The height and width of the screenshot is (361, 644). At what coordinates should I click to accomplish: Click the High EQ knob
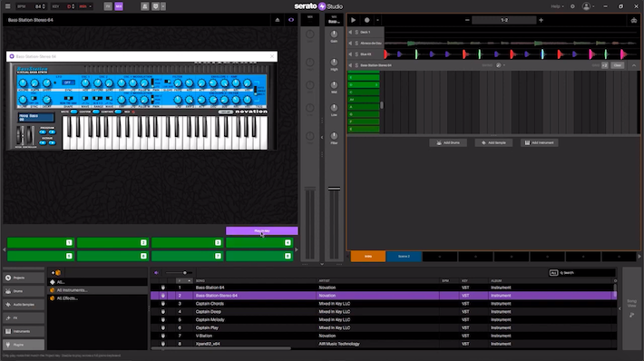click(334, 62)
